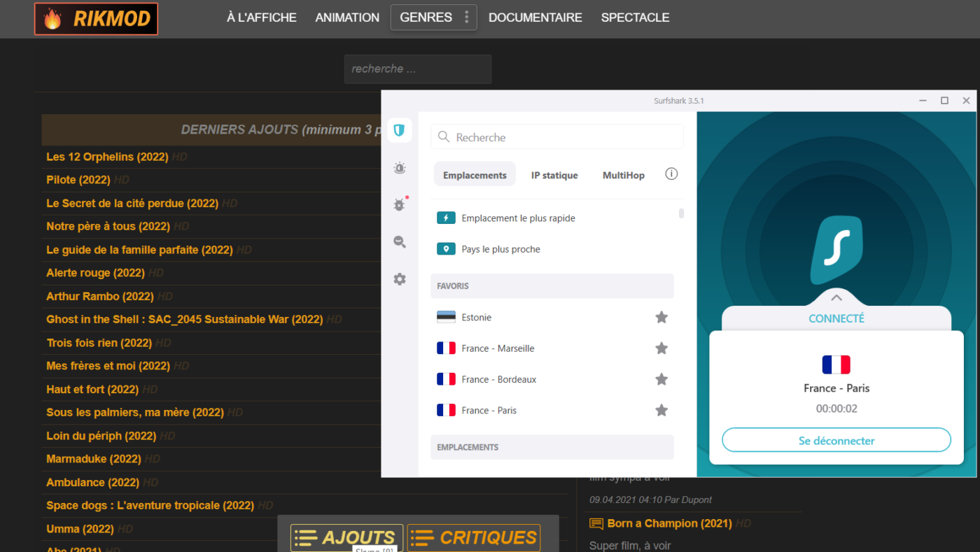Open the Surfshark VPN shield tab

400,130
